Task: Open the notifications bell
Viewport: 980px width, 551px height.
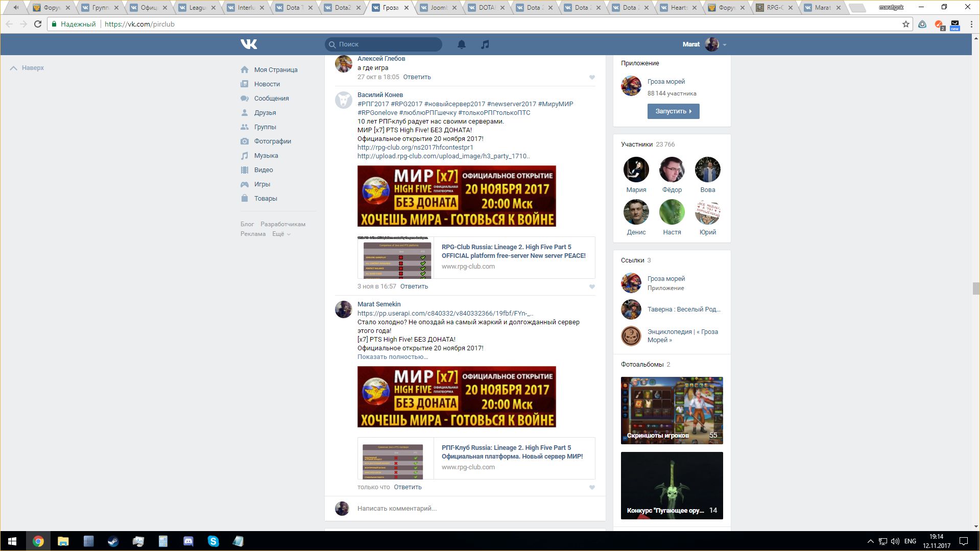Action: pos(462,44)
